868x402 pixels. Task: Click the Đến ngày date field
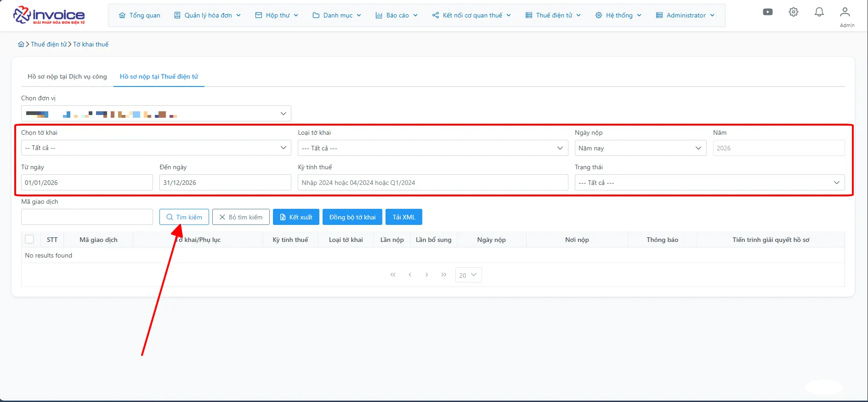click(x=225, y=183)
